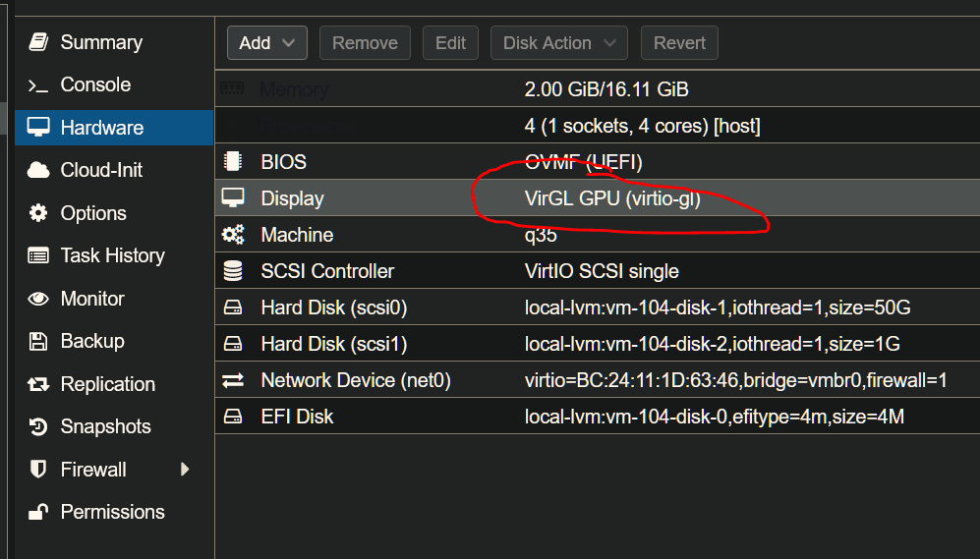Switch to the Hardware tab
Image resolution: width=980 pixels, height=559 pixels.
point(101,128)
